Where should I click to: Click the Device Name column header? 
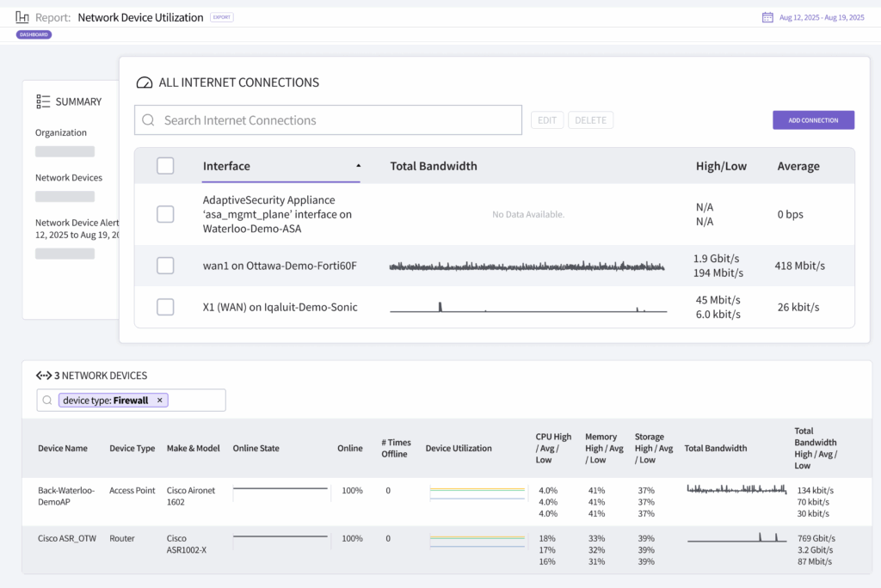(x=62, y=448)
